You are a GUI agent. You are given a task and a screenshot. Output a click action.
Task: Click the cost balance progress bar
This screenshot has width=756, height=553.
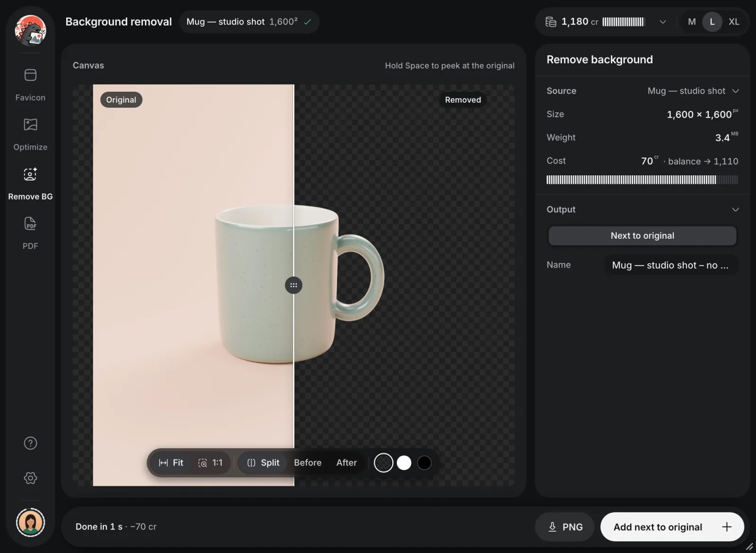point(642,180)
